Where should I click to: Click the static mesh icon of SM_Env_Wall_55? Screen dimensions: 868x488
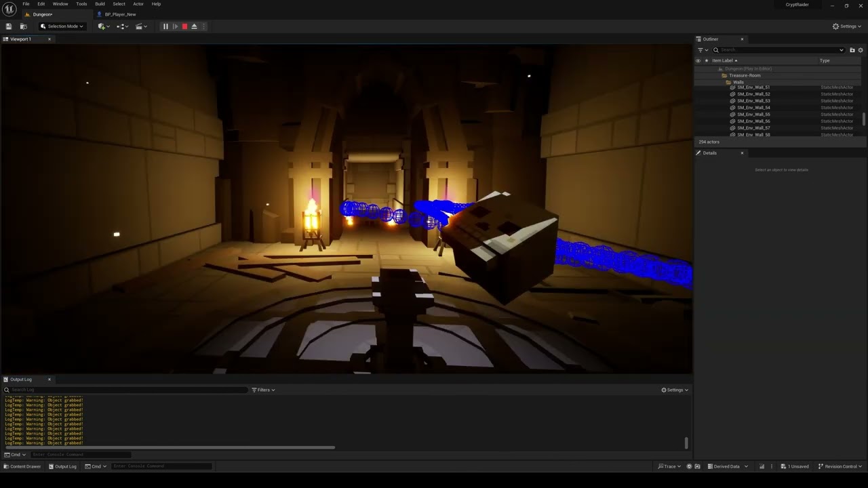(732, 115)
